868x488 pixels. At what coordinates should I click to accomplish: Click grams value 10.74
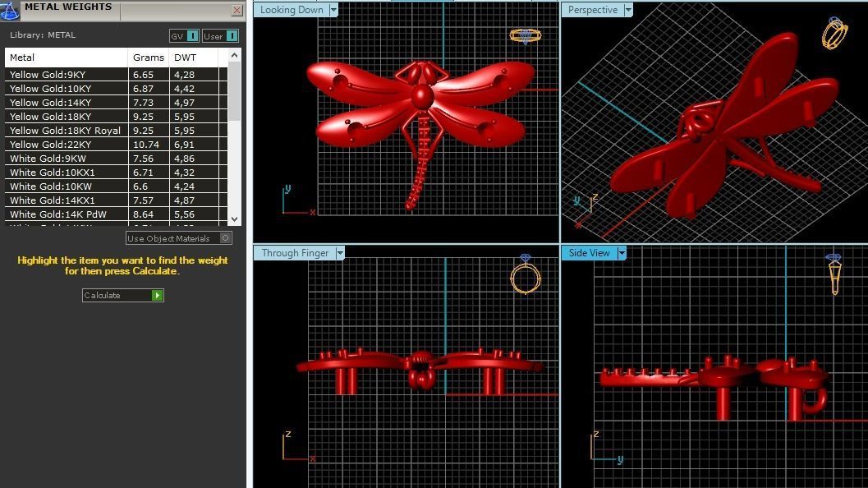(x=146, y=145)
